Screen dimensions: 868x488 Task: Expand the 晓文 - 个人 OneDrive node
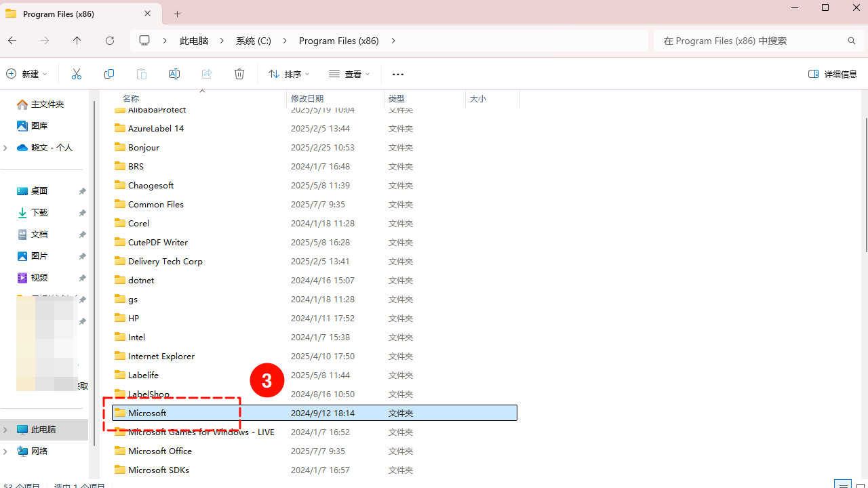tap(5, 147)
